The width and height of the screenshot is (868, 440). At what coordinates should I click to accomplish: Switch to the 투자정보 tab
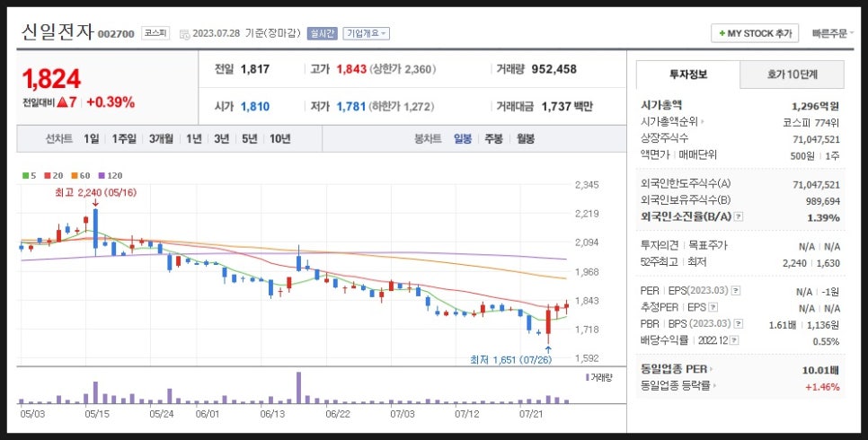coord(688,75)
